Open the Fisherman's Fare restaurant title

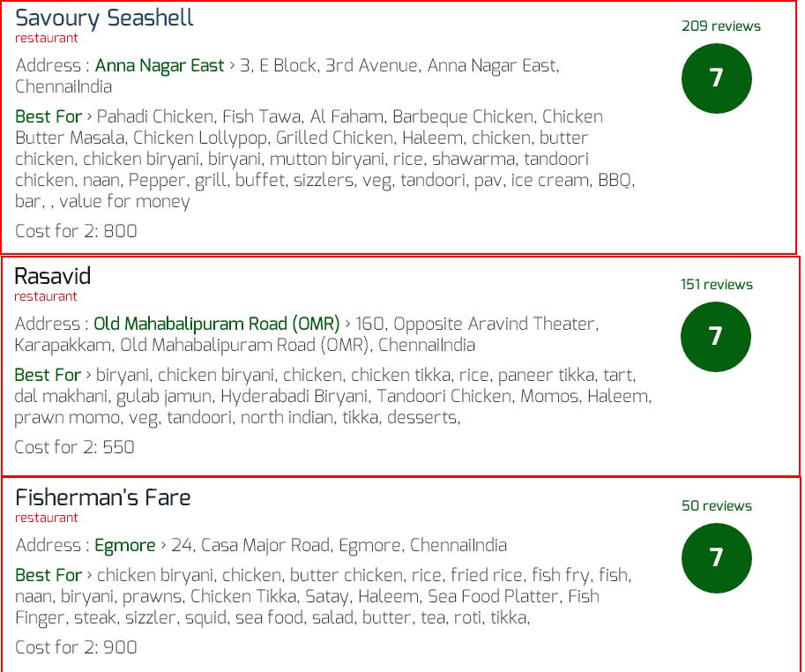click(x=102, y=497)
